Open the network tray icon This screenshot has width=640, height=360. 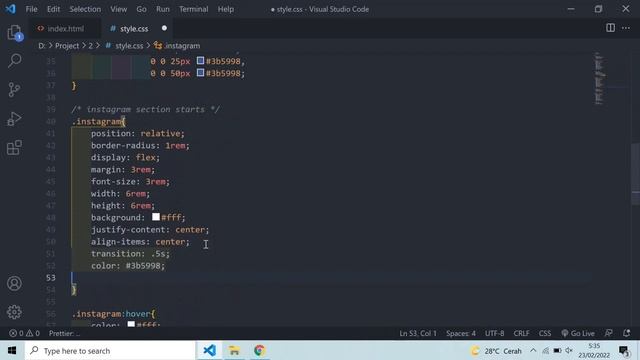pyautogui.click(x=546, y=351)
